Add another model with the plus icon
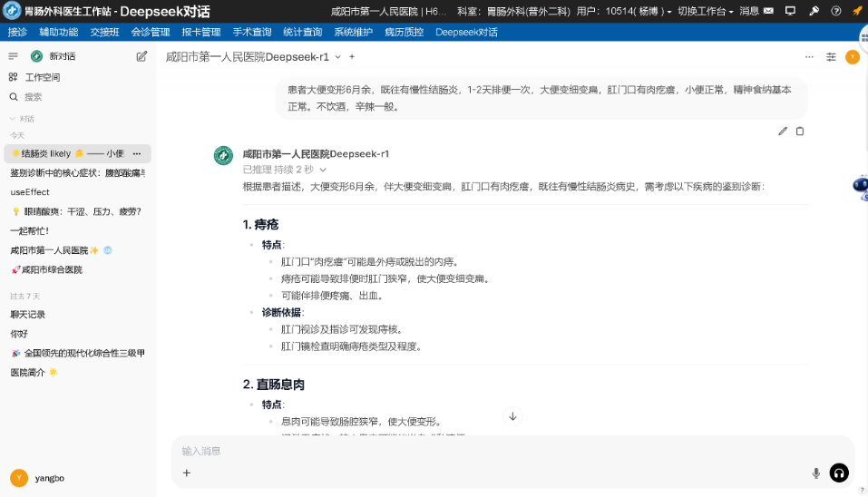This screenshot has height=497, width=868. [x=352, y=56]
